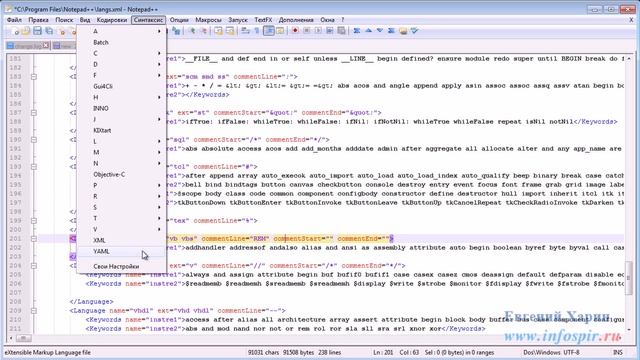Click the blue up-arrow toolbar icon
The width and height of the screenshot is (640, 360).
click(x=368, y=31)
